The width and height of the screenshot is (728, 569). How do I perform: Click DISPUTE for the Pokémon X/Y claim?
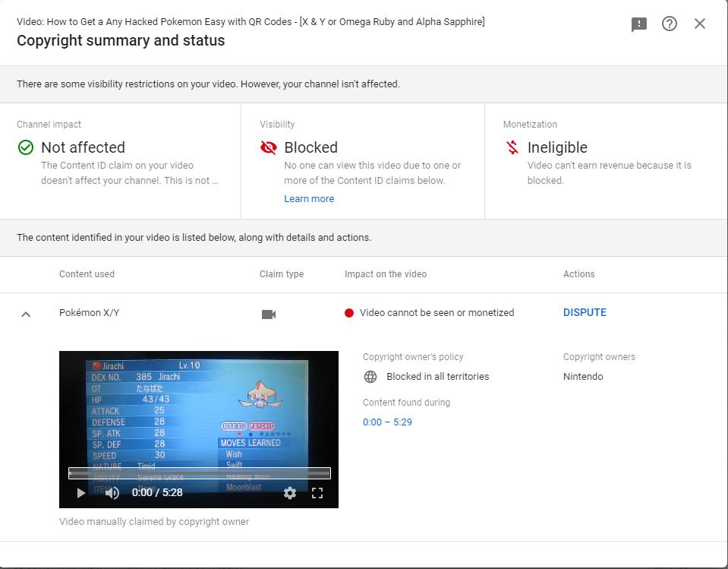click(x=585, y=312)
